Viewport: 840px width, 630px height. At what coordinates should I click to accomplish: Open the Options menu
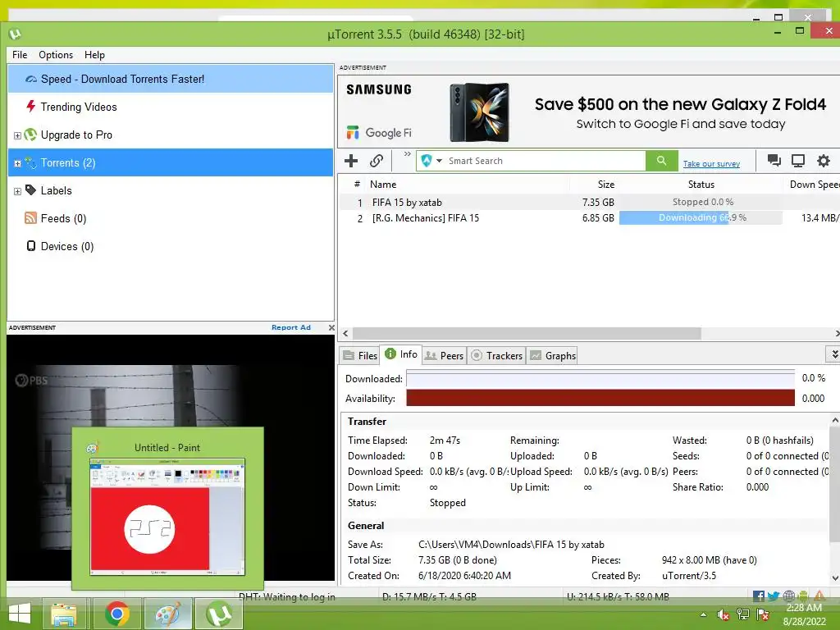click(56, 55)
